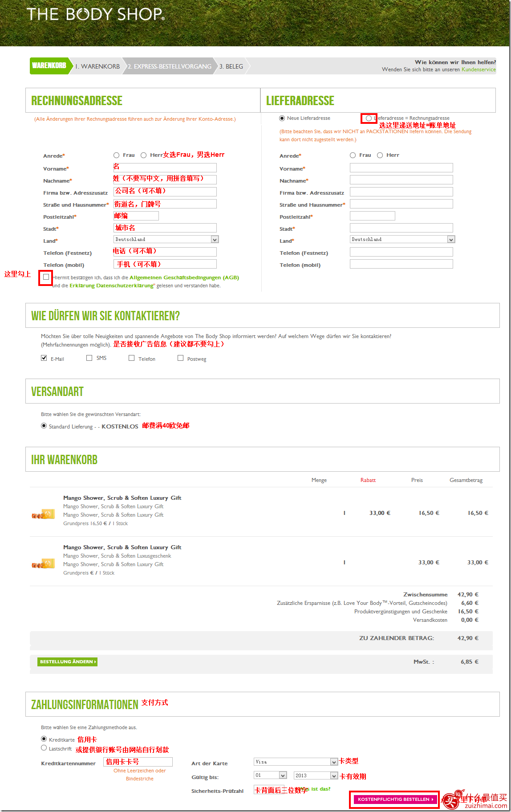Click Firma bzw. Adresszusatz field in Rechnungsadresse

pos(165,192)
